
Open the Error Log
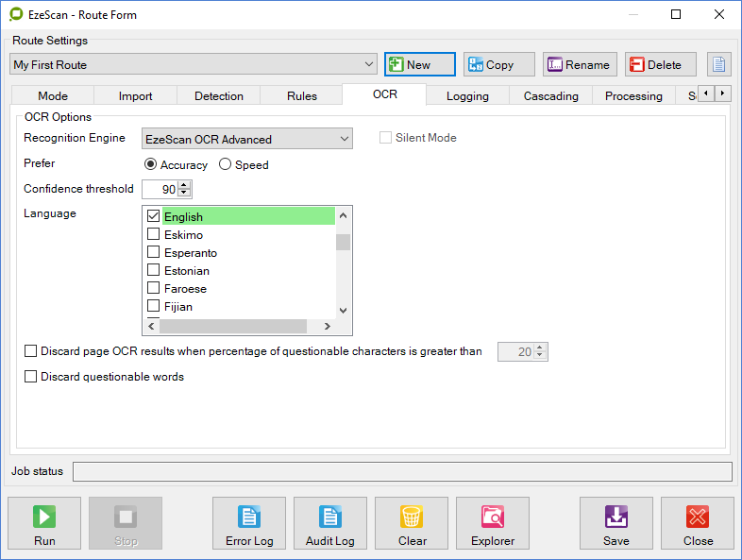249,523
